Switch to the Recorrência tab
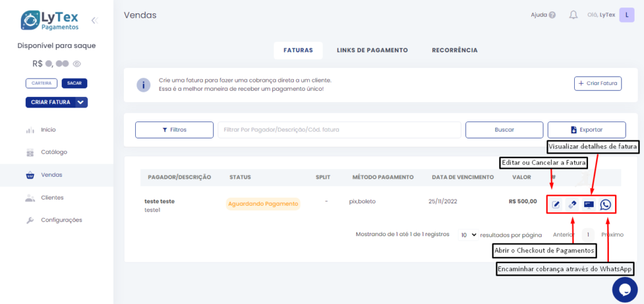 (454, 50)
